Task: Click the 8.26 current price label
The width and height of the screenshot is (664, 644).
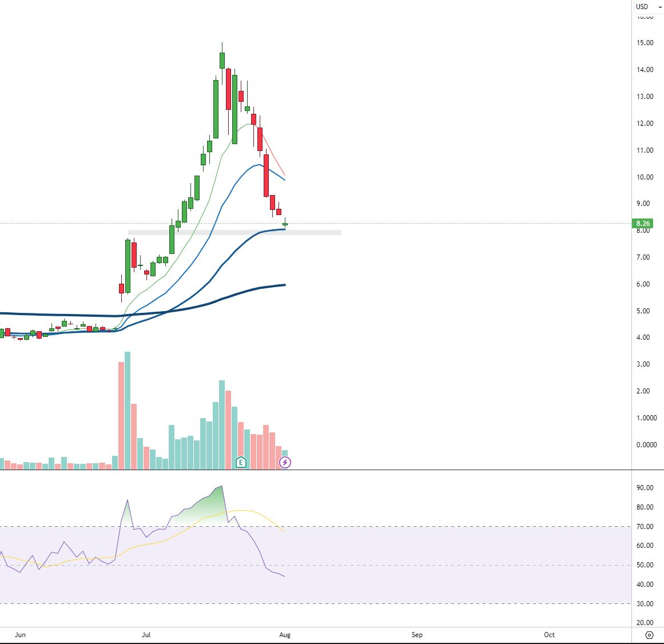Action: coord(642,223)
